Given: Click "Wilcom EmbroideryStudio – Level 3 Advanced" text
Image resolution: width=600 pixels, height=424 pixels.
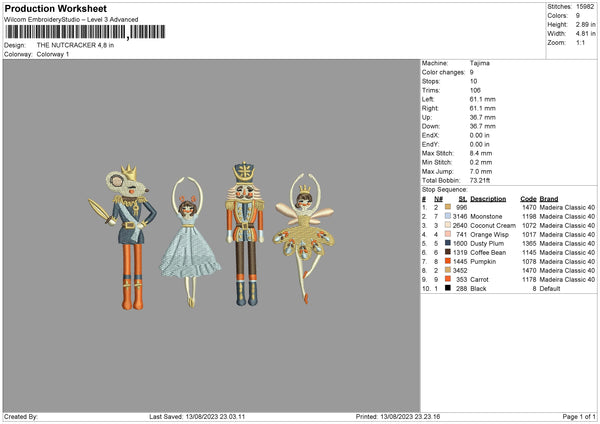Looking at the screenshot, I should [71, 20].
